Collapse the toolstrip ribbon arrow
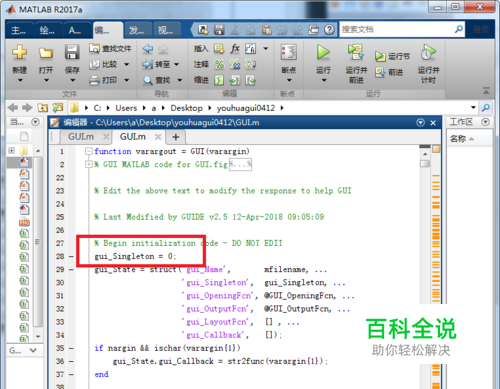500x389 pixels. tap(486, 91)
